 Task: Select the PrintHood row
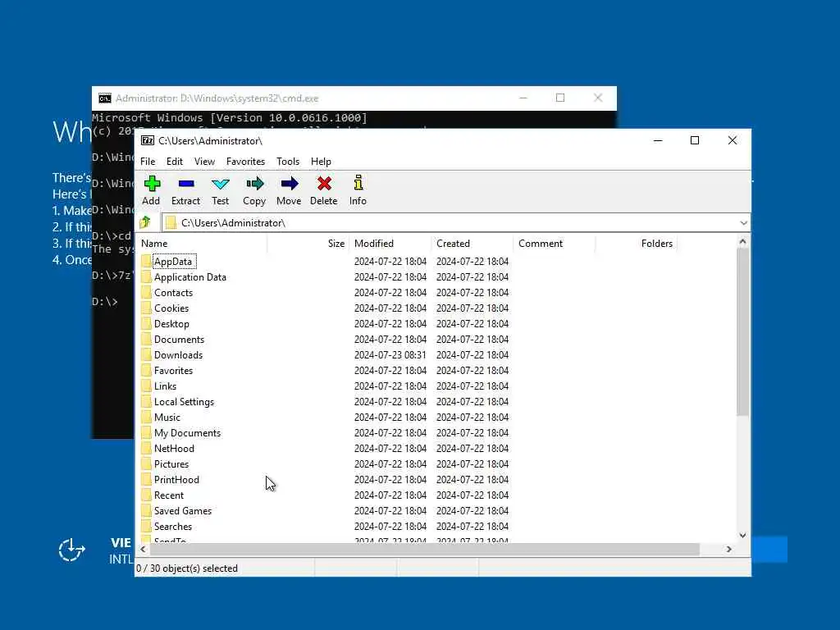pos(436,479)
